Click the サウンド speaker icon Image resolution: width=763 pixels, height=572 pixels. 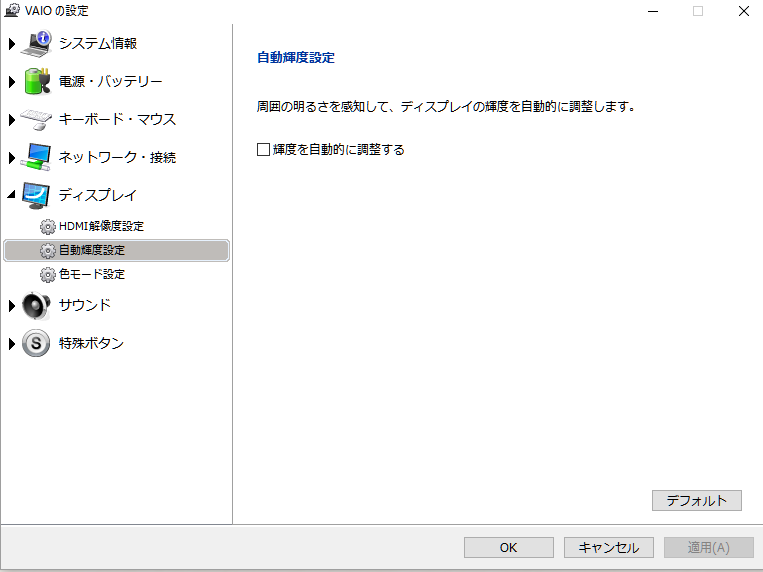click(x=36, y=305)
